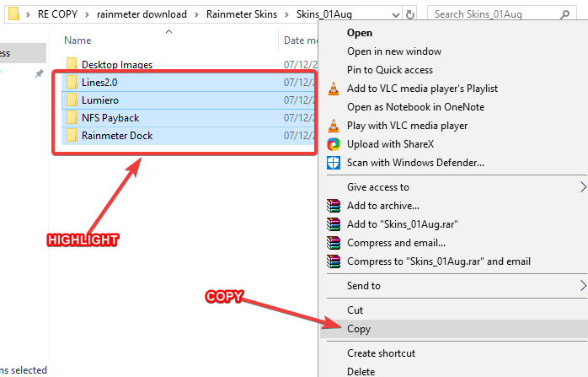Click the pin icon in navigation pane
The width and height of the screenshot is (588, 377).
(x=40, y=73)
